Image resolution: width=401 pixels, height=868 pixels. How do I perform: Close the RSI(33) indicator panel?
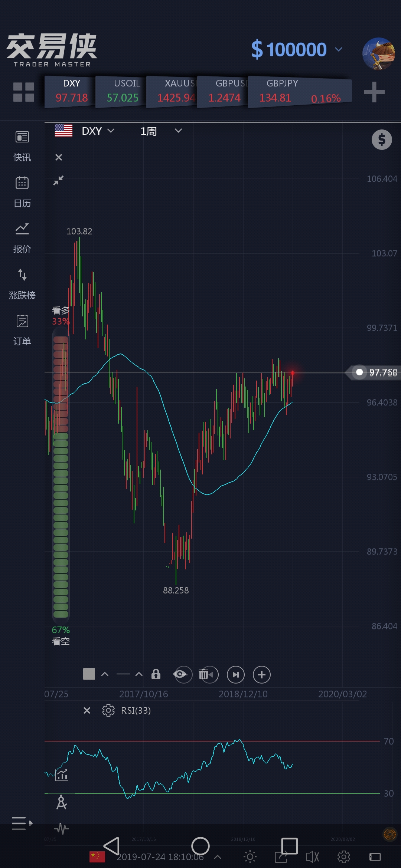(87, 710)
